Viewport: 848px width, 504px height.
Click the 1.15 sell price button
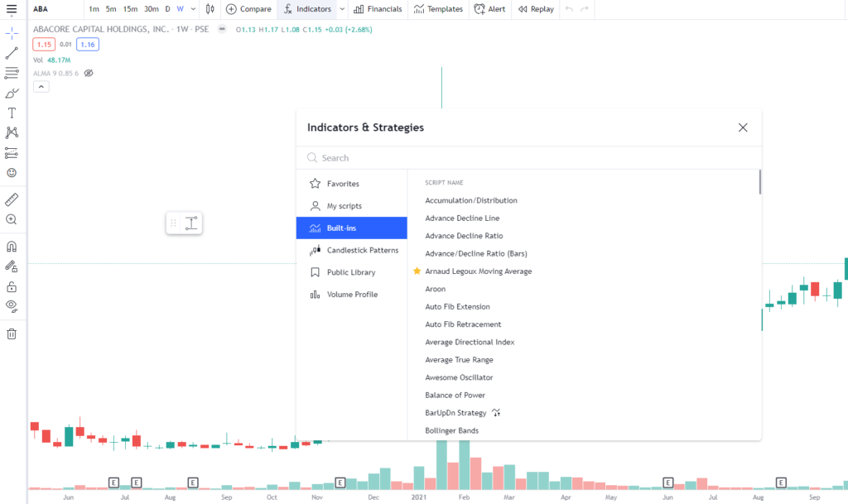(x=44, y=45)
